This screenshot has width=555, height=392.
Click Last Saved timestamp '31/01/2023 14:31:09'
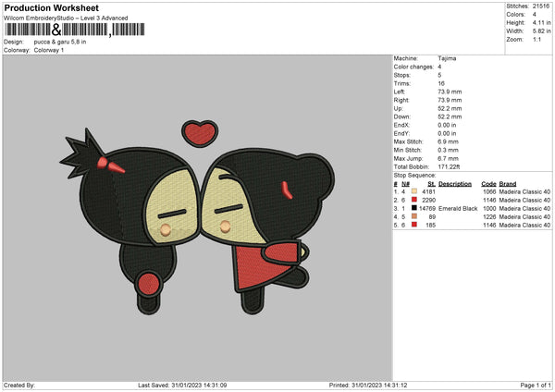tap(199, 386)
